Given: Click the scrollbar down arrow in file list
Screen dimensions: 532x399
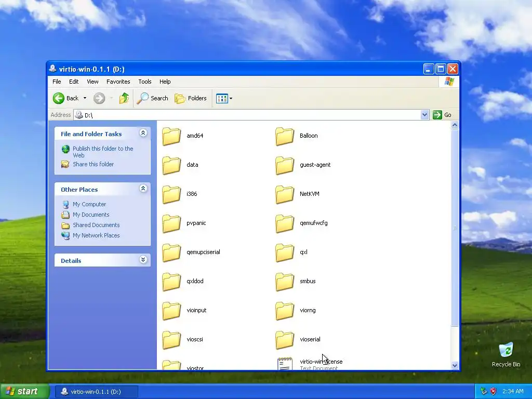Looking at the screenshot, I should (x=455, y=365).
